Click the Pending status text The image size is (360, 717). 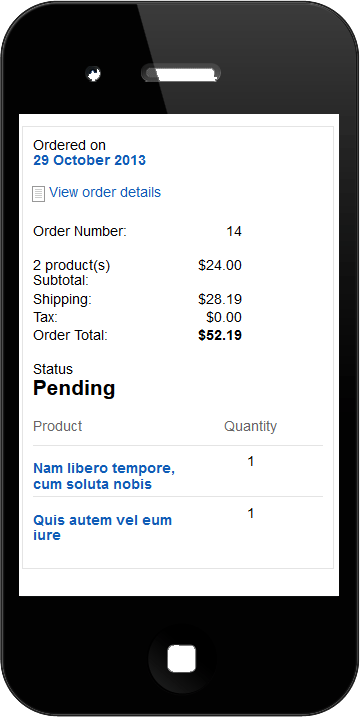click(x=74, y=388)
